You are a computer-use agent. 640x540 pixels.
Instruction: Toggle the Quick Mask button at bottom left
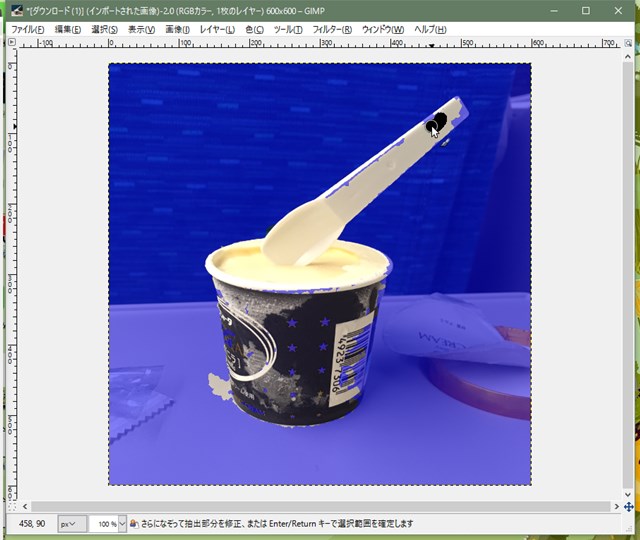coord(13,507)
